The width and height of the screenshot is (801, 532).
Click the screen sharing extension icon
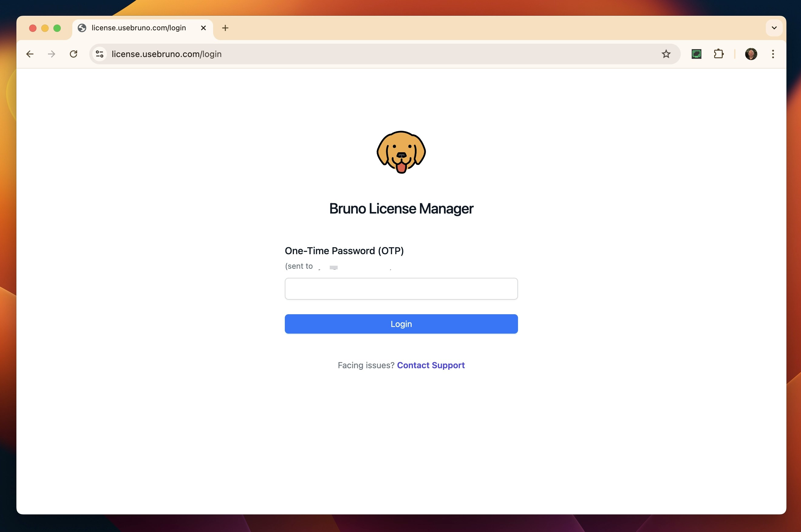click(x=697, y=54)
